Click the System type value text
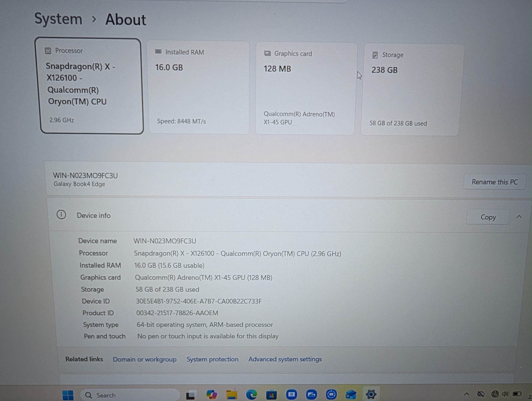The image size is (532, 401). [x=205, y=325]
